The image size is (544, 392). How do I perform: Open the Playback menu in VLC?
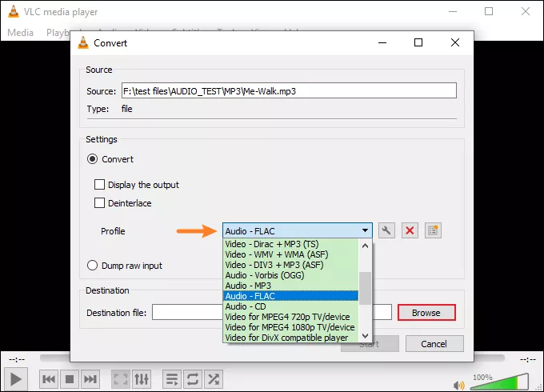pos(58,33)
